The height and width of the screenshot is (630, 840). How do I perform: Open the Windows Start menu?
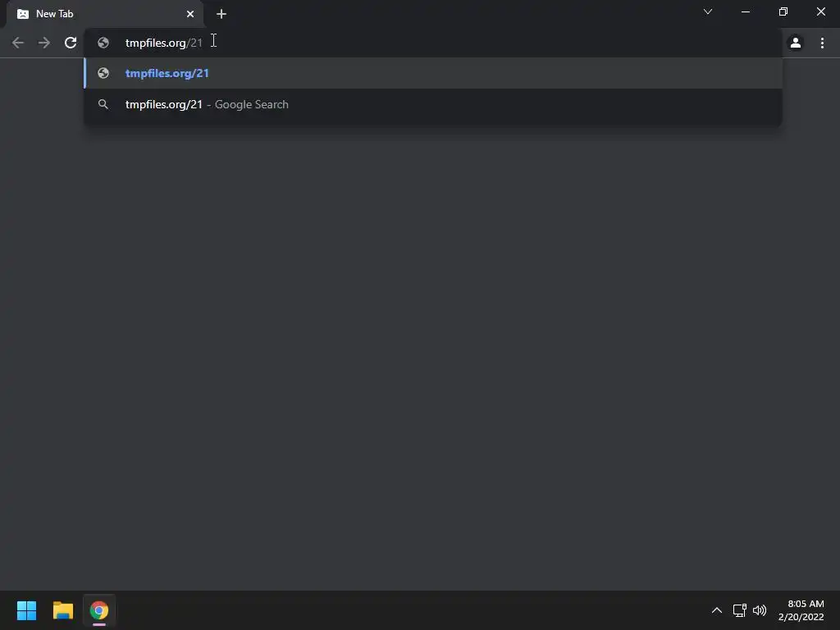(x=26, y=610)
